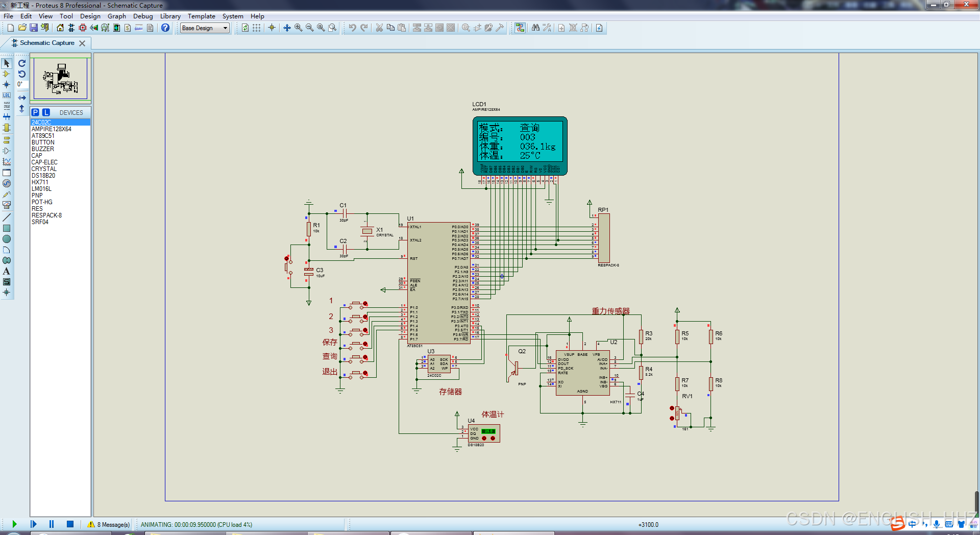Image resolution: width=980 pixels, height=535 pixels.
Task: Open the Library menu
Action: point(170,16)
